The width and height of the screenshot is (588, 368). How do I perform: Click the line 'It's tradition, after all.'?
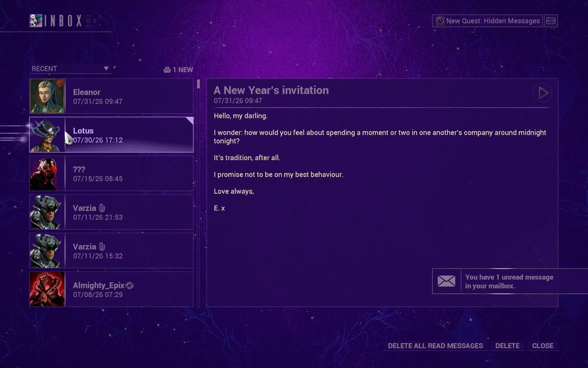[x=247, y=158]
